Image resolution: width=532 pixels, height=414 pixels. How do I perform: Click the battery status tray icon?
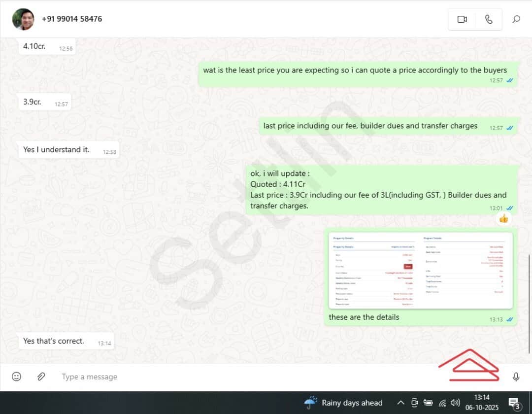[428, 403]
